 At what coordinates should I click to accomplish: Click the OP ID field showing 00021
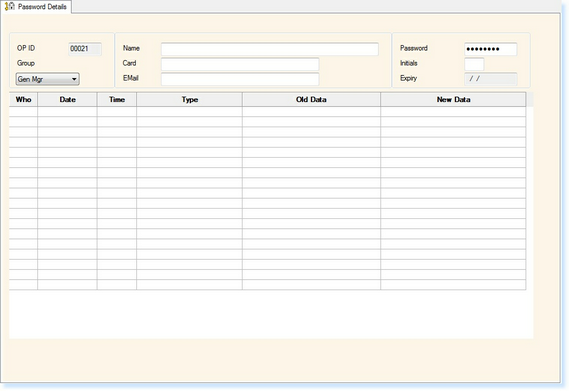pyautogui.click(x=85, y=49)
